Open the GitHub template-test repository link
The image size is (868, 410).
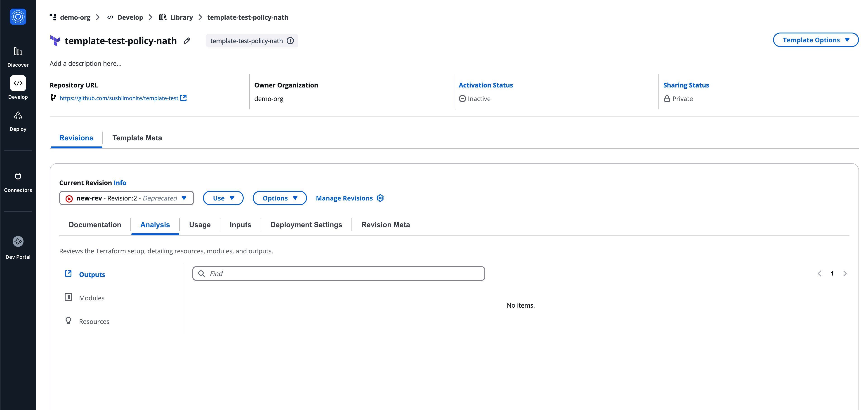tap(119, 98)
